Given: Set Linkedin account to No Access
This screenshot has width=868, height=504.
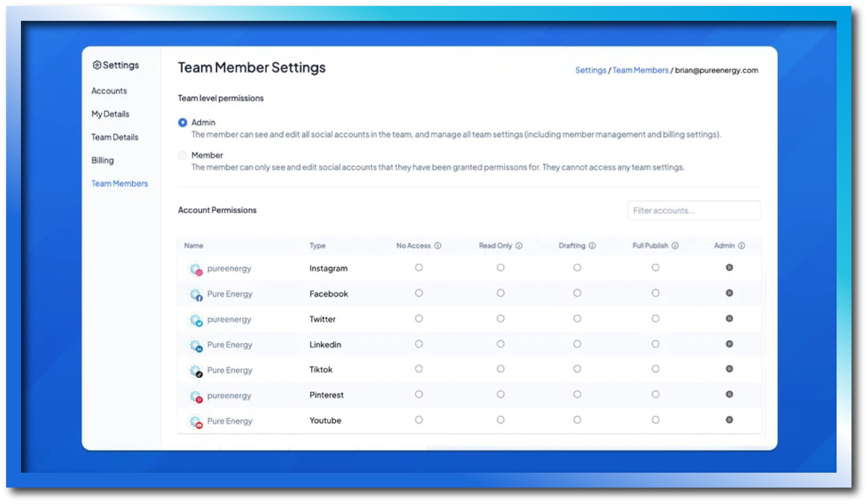Looking at the screenshot, I should click(419, 344).
